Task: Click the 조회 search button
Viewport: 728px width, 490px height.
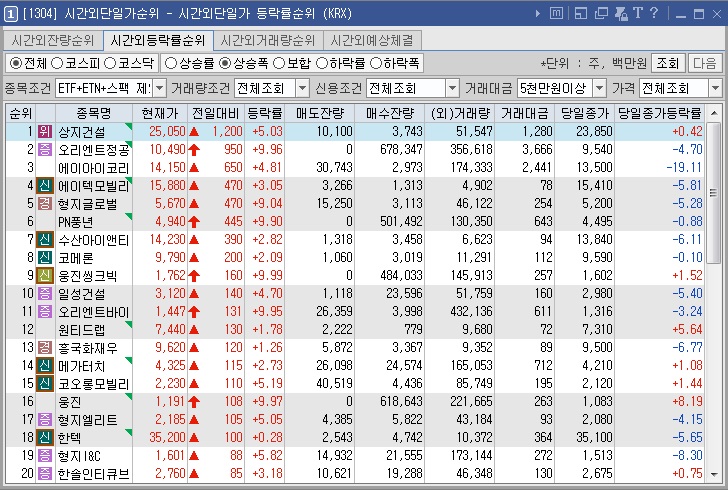Action: point(668,63)
